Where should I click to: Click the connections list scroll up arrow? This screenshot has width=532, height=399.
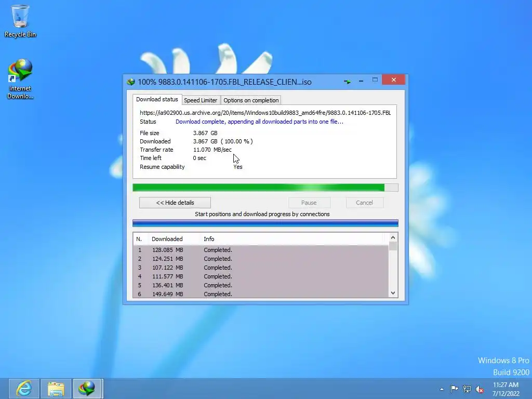pos(393,237)
